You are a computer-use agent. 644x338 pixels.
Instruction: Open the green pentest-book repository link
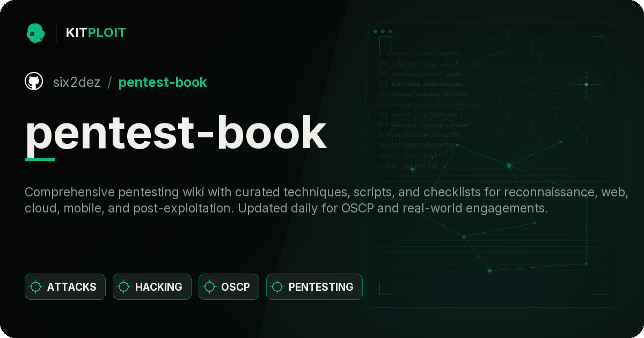click(163, 82)
